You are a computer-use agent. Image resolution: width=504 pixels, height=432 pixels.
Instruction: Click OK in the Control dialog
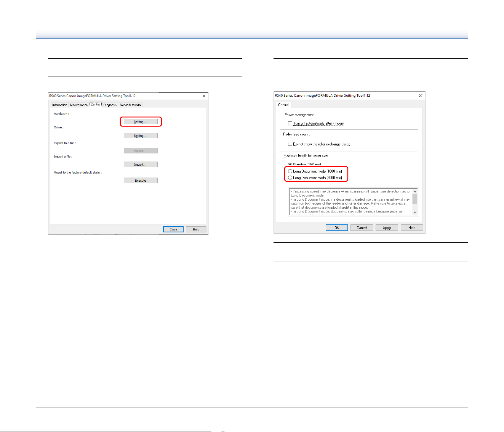click(337, 228)
